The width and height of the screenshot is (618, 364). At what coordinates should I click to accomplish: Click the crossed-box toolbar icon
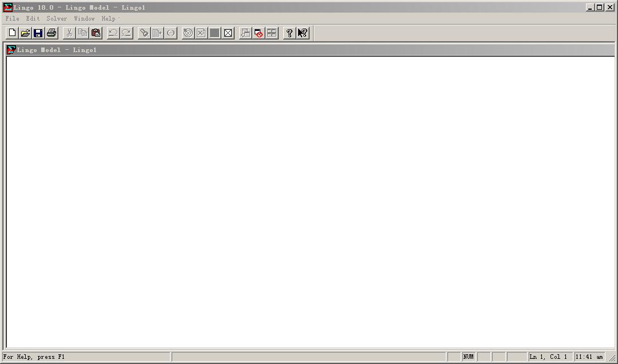[228, 33]
